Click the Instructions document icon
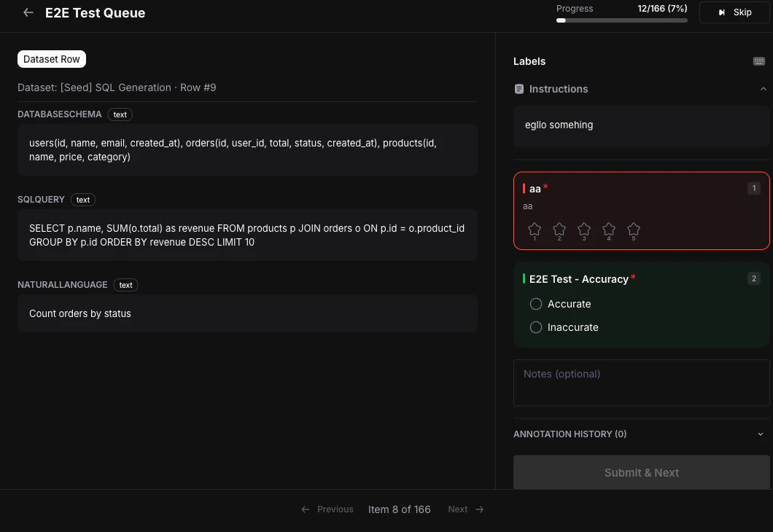The height and width of the screenshot is (532, 773). [x=519, y=89]
